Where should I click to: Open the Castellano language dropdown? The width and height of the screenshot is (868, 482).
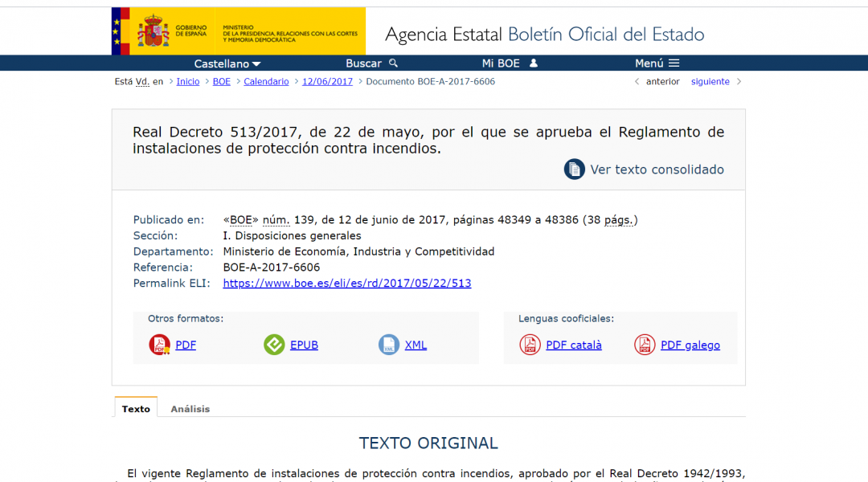pos(227,63)
